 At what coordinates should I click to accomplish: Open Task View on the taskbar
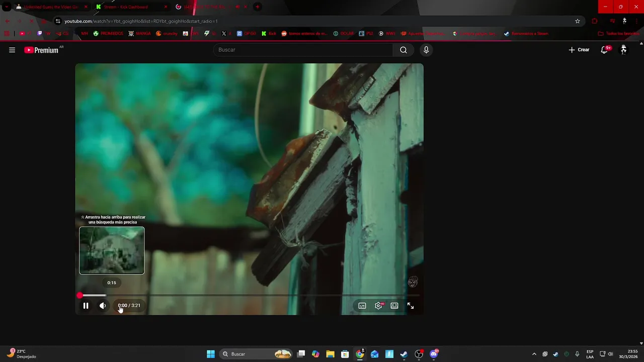(301, 354)
